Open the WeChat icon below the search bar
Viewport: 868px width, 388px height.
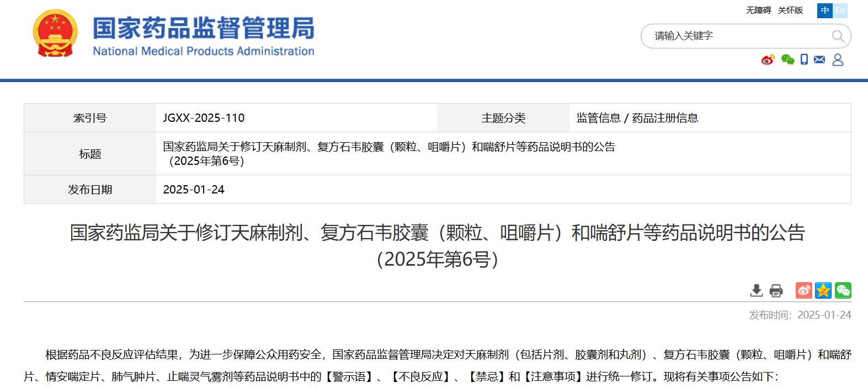click(787, 60)
